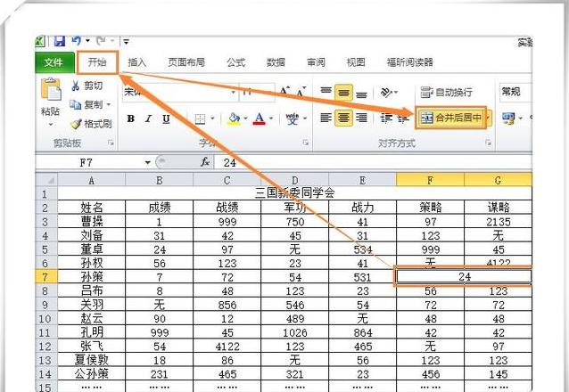Image resolution: width=569 pixels, height=392 pixels.
Task: Open Customize Quick Access Toolbar dropdown
Action: point(126,42)
